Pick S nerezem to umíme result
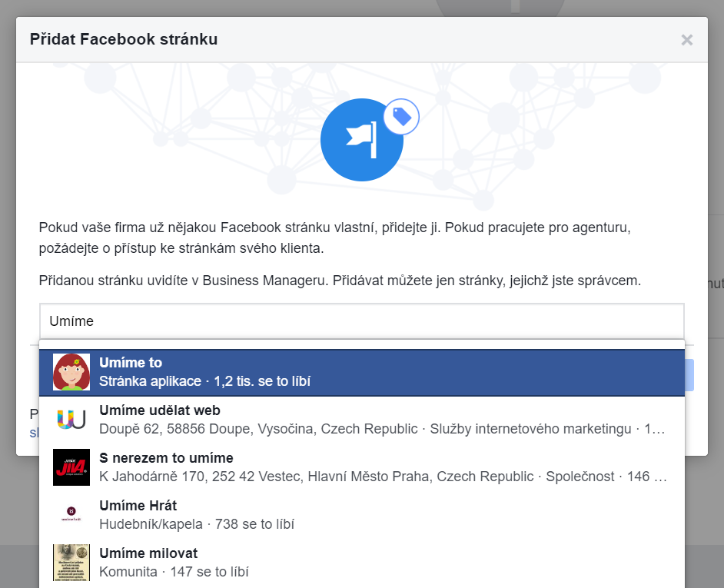724x588 pixels. 166,458
